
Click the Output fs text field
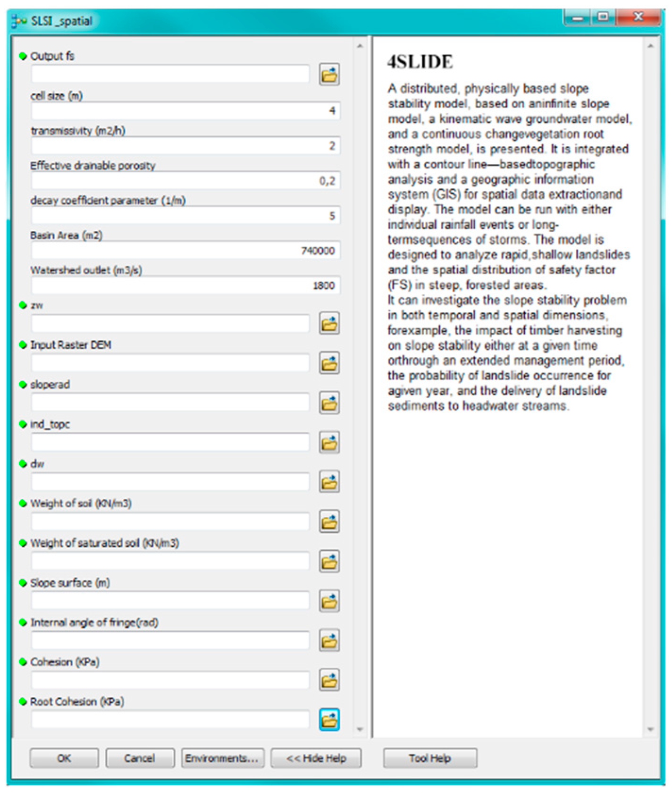170,74
